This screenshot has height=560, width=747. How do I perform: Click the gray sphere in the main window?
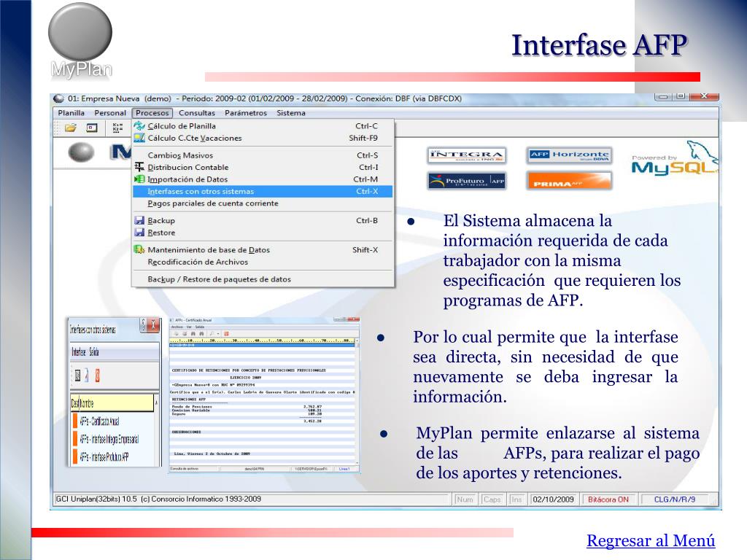(81, 152)
